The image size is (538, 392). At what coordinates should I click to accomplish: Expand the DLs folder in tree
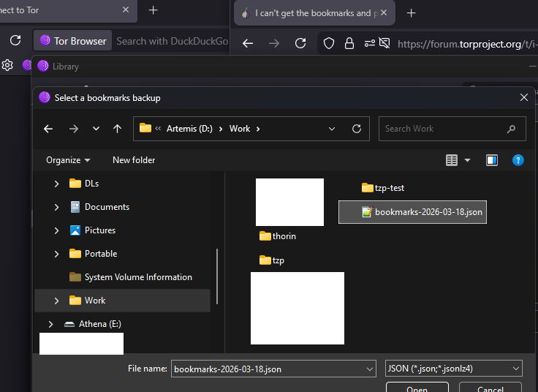point(56,184)
